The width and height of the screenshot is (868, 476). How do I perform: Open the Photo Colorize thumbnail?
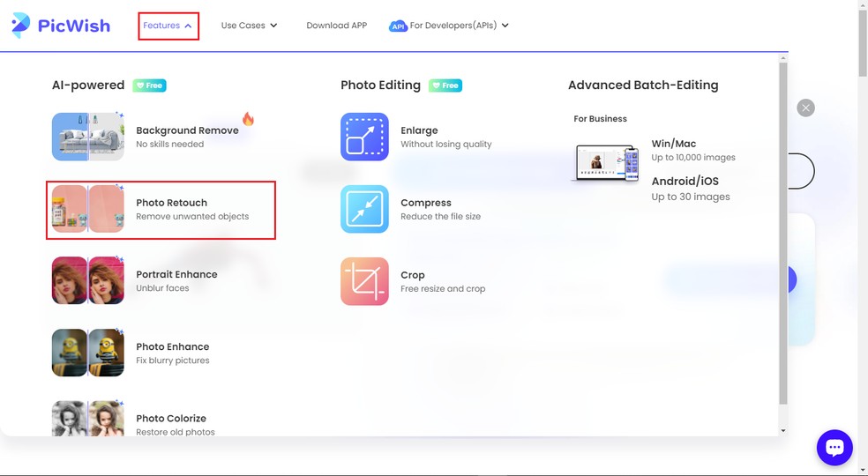pos(88,419)
